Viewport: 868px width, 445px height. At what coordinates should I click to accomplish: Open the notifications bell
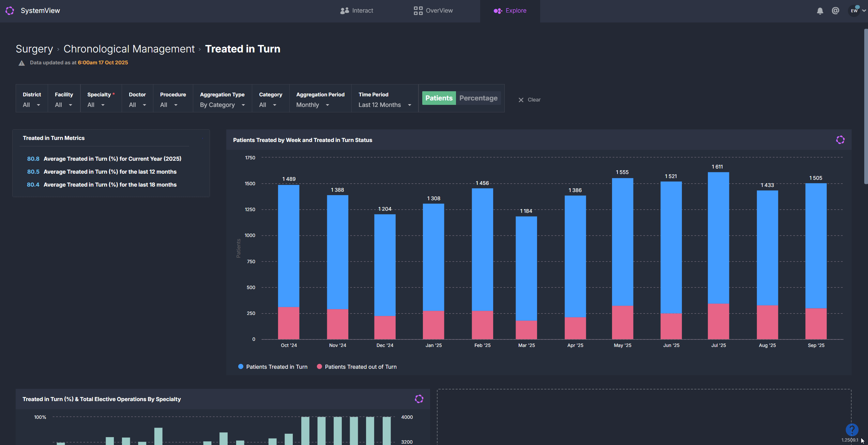(820, 11)
